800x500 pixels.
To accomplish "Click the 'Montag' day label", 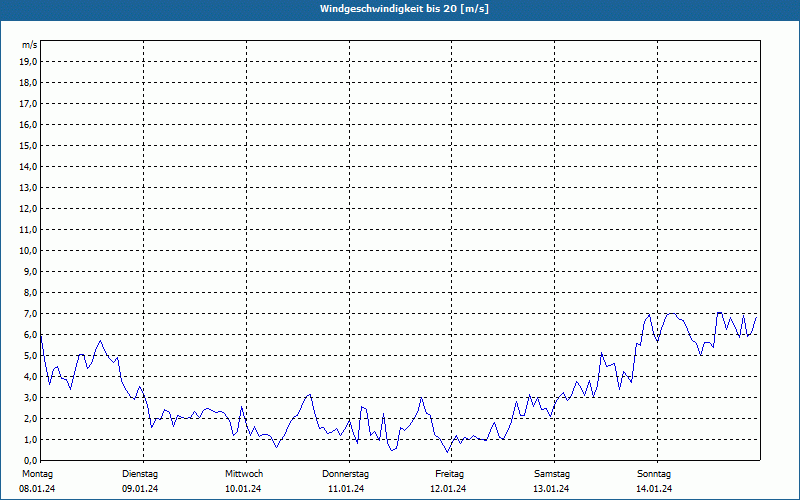I will pos(37,474).
